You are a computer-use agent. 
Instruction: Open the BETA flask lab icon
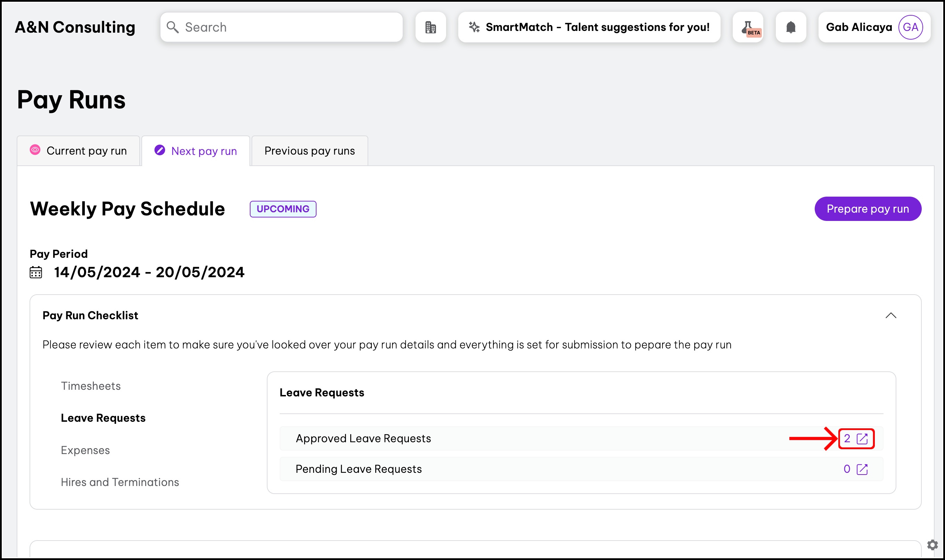click(748, 27)
